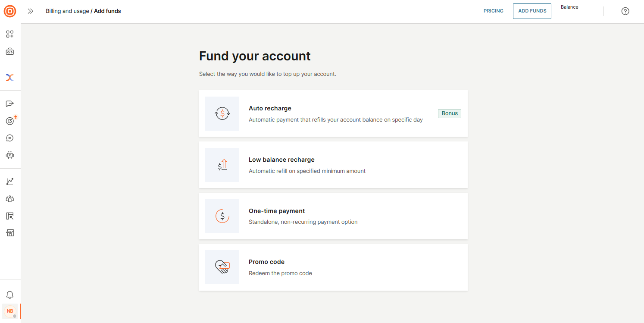Click the Auto recharge circular dollar icon
Screen dimensions: 644x323
tap(222, 113)
